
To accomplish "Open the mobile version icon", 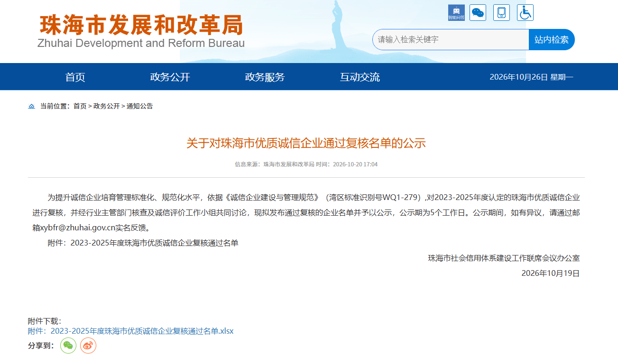I will (x=501, y=12).
